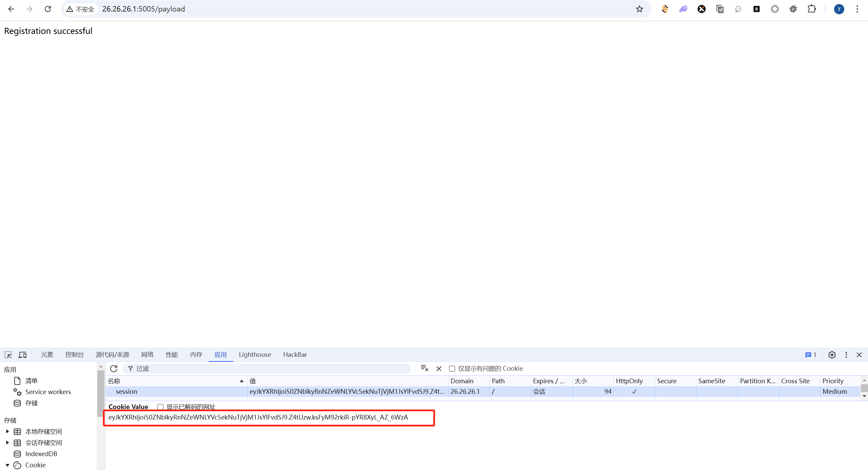Switch to the HackBar tab
868x470 pixels.
[295, 354]
